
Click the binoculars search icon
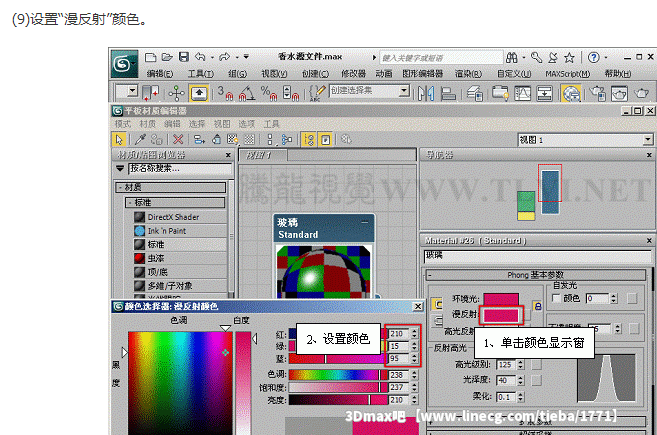pyautogui.click(x=512, y=57)
